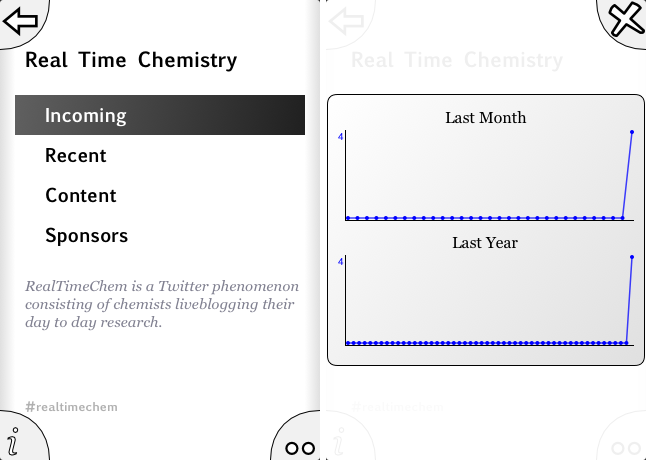Image resolution: width=647 pixels, height=460 pixels.
Task: Click the binoculars icon on left panel
Action: click(x=300, y=447)
